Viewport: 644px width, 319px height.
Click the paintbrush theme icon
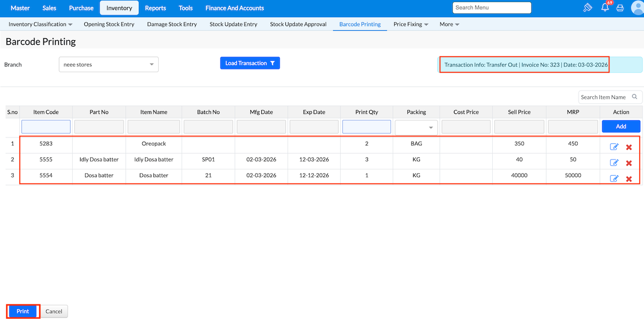click(587, 8)
